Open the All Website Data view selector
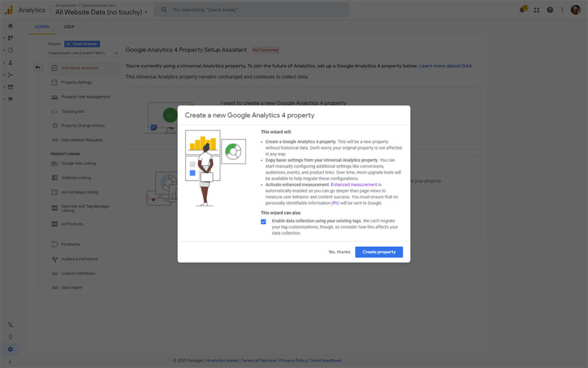 101,12
